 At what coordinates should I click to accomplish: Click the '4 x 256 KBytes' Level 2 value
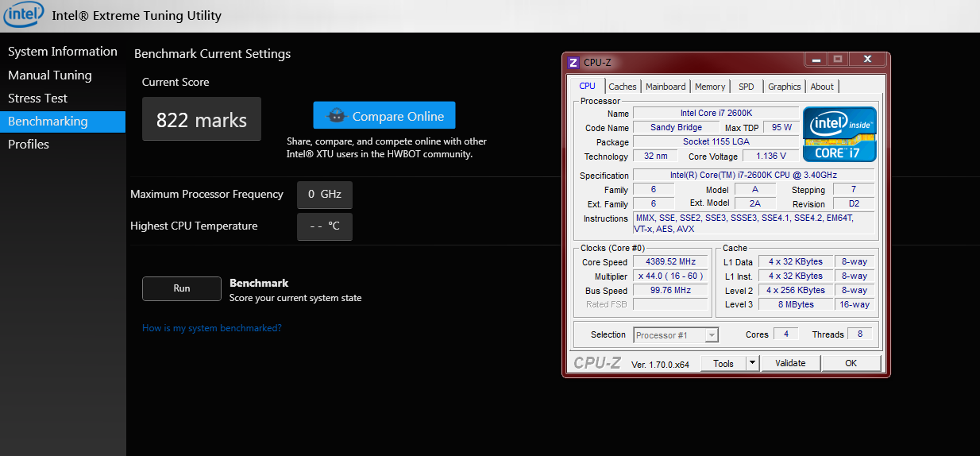pos(797,290)
